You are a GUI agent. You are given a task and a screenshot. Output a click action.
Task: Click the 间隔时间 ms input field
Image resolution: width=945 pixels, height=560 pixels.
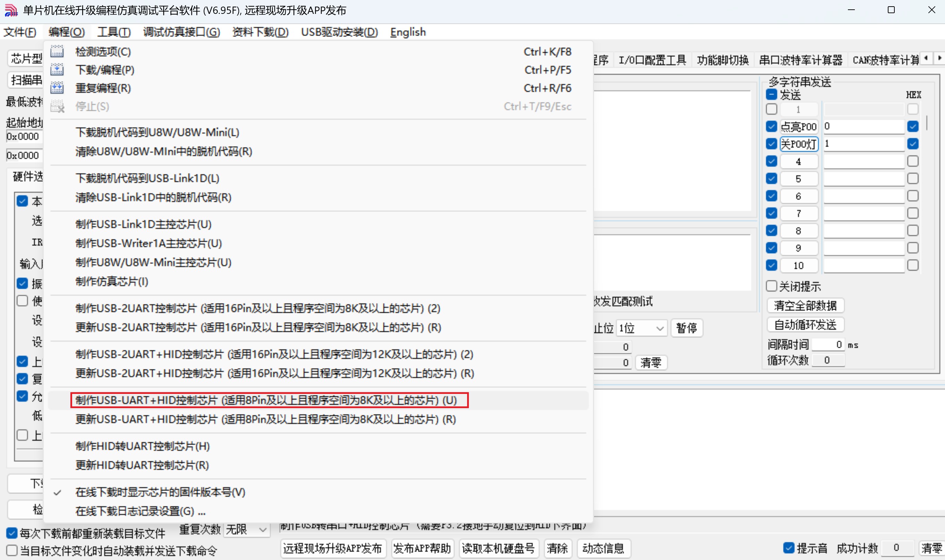pyautogui.click(x=828, y=345)
